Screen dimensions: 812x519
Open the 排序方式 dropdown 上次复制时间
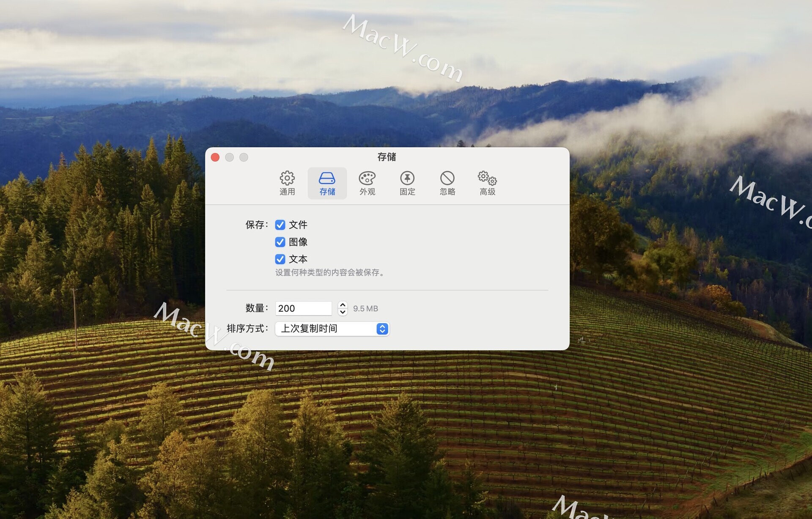coord(332,329)
